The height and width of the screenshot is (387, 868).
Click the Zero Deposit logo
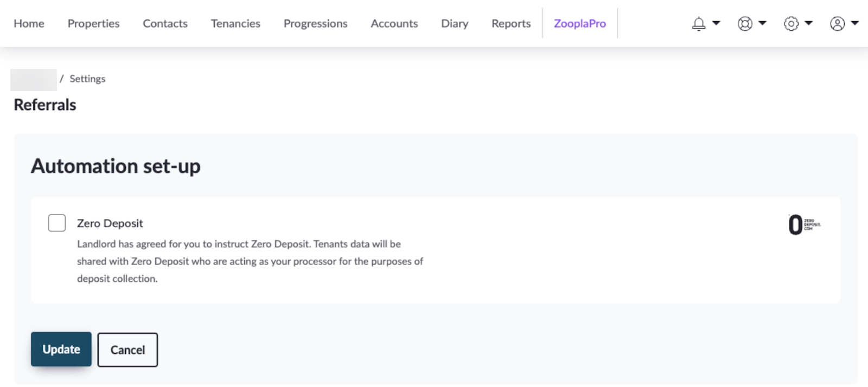pyautogui.click(x=805, y=224)
